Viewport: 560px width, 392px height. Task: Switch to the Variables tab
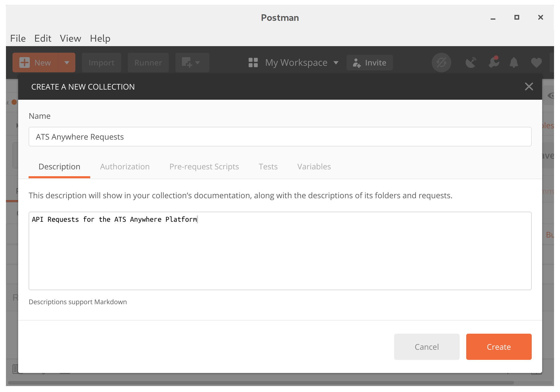(314, 167)
